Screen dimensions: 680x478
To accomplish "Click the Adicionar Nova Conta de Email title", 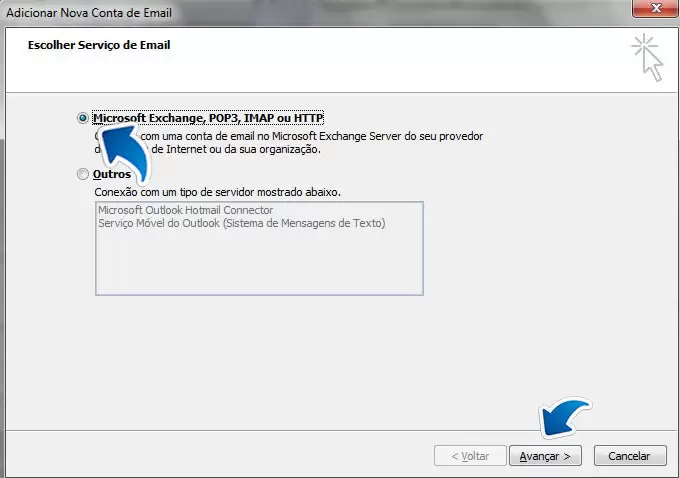I will (89, 13).
